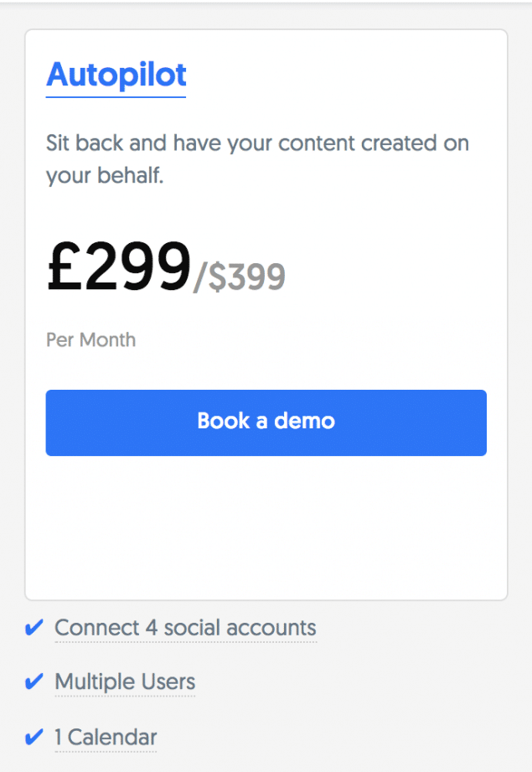Click the blue underline beneath Autopilot

(x=116, y=96)
